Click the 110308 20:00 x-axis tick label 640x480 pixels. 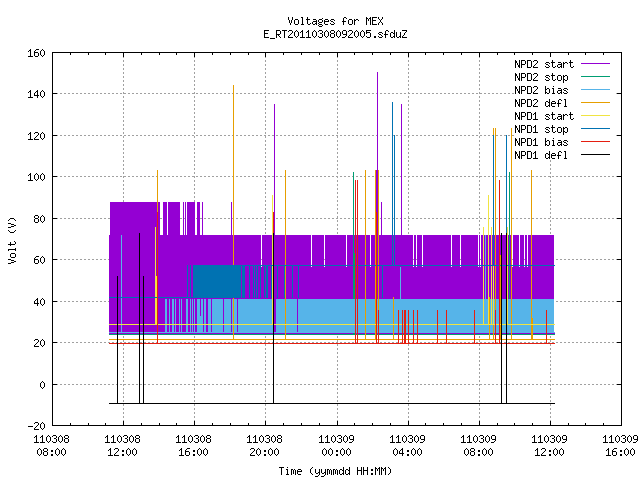[x=264, y=446]
